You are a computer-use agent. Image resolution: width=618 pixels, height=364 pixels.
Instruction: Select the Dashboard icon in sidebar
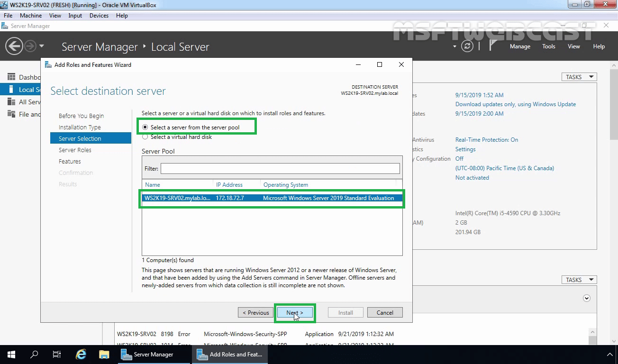click(11, 77)
